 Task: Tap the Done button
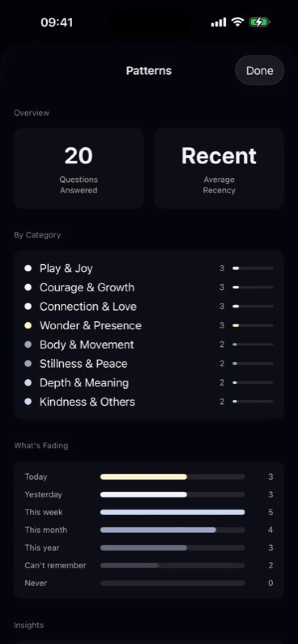coord(259,70)
